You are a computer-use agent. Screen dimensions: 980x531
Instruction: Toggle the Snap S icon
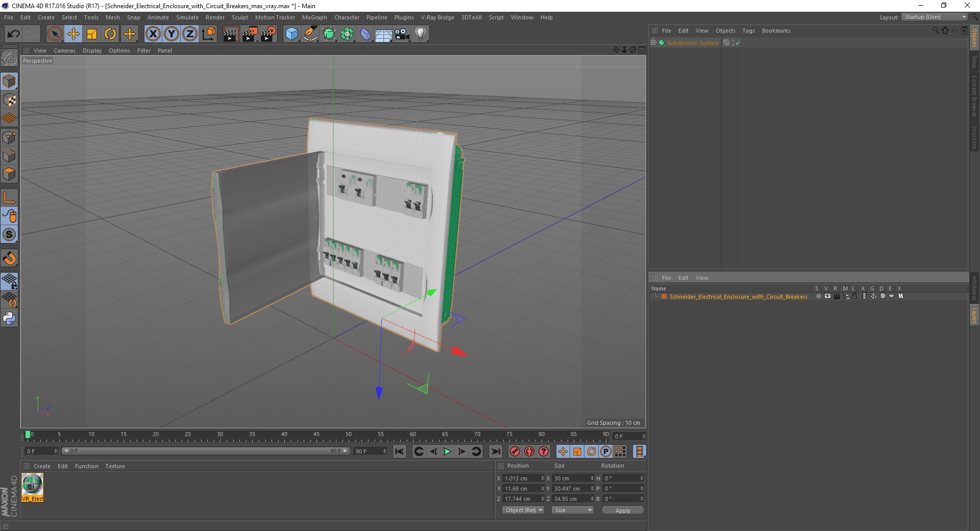pos(9,235)
